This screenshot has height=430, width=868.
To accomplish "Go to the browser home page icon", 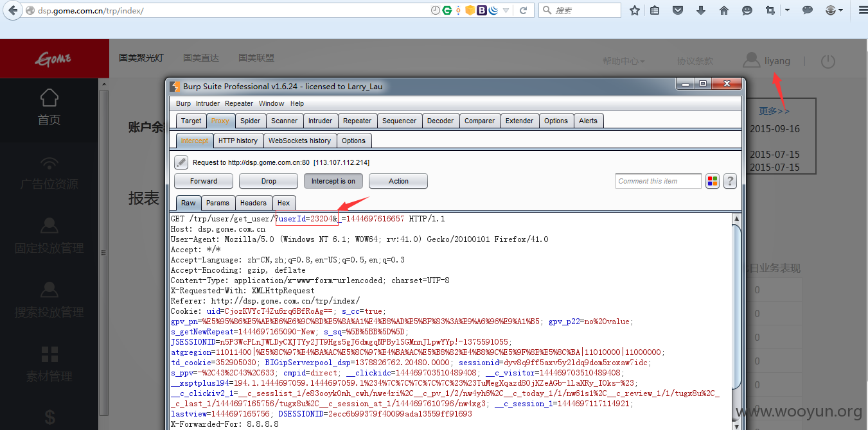I will coord(724,10).
